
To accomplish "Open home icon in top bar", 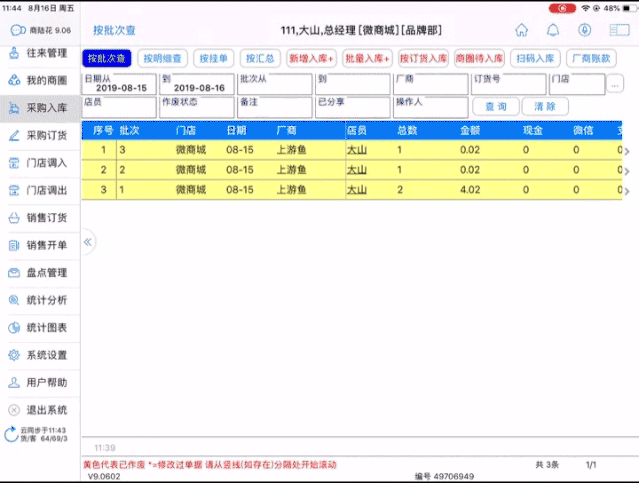I will [x=522, y=30].
